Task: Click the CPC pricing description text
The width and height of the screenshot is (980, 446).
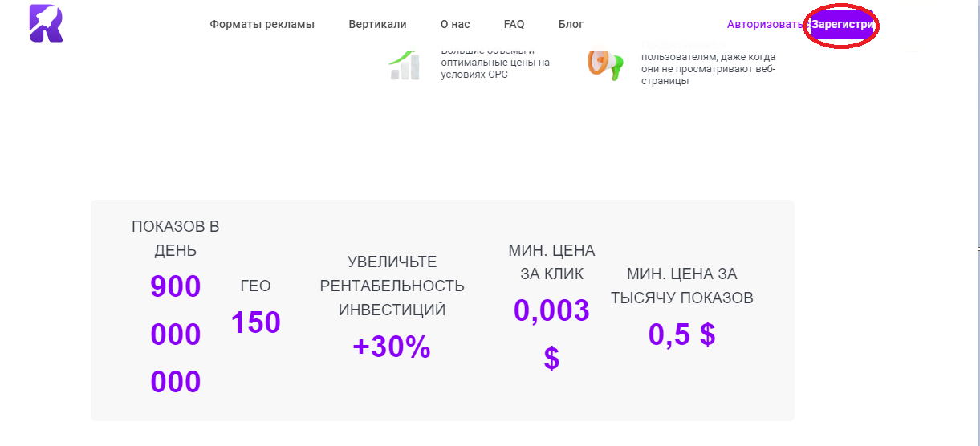Action: (x=495, y=63)
